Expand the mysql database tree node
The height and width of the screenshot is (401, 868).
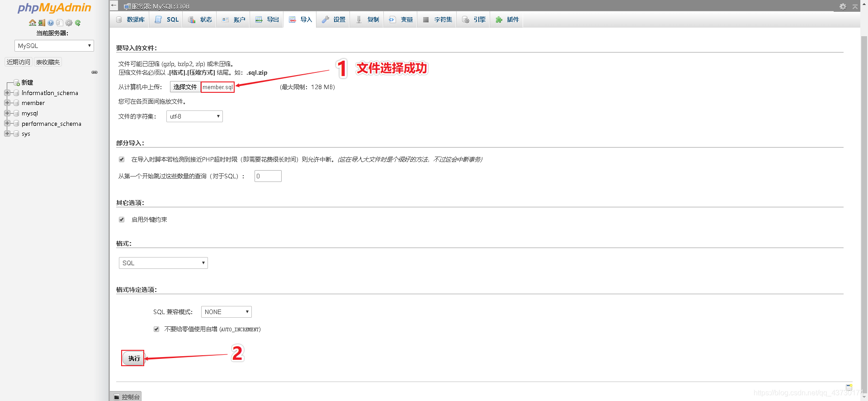[x=7, y=113]
